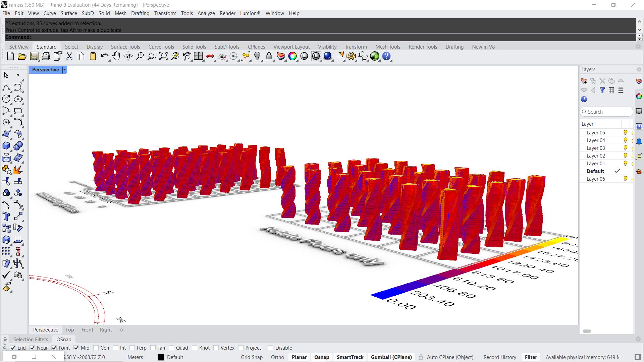Image resolution: width=644 pixels, height=362 pixels.
Task: Click New Layer icon in Layers panel
Action: pyautogui.click(x=584, y=81)
